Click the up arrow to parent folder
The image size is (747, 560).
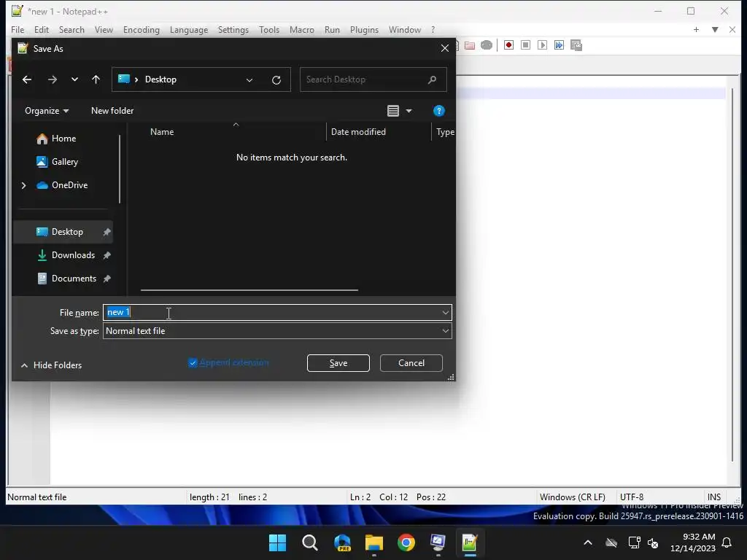96,79
